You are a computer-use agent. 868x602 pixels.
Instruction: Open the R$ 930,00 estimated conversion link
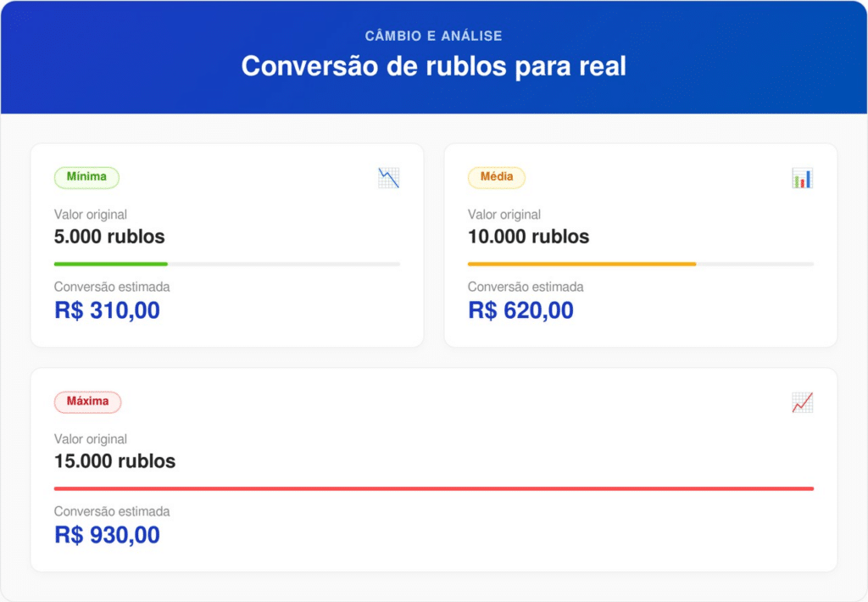106,535
